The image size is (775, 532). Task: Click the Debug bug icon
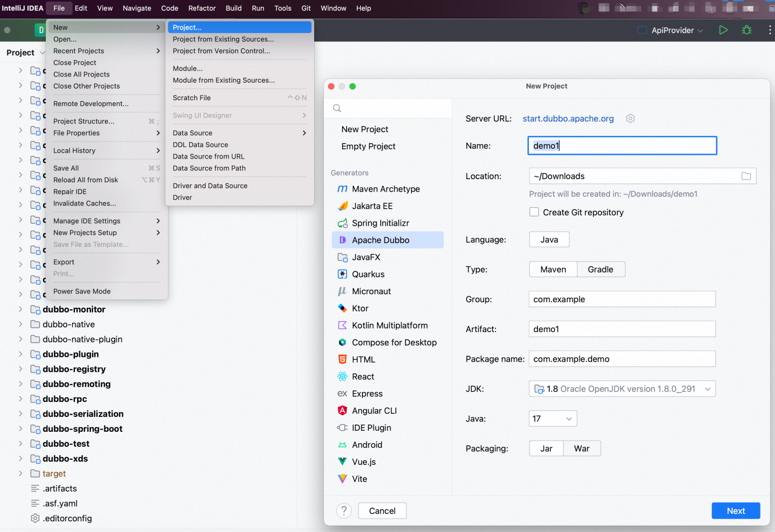pos(747,30)
